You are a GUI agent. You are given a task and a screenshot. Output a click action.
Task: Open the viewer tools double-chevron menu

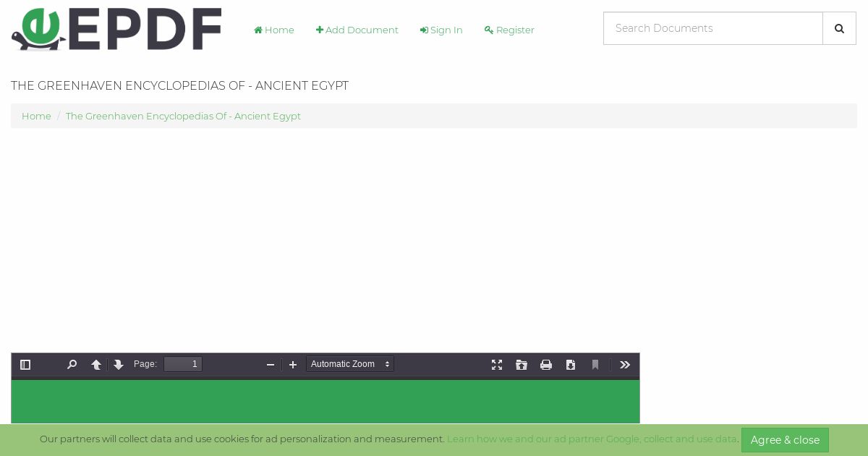[x=625, y=365]
